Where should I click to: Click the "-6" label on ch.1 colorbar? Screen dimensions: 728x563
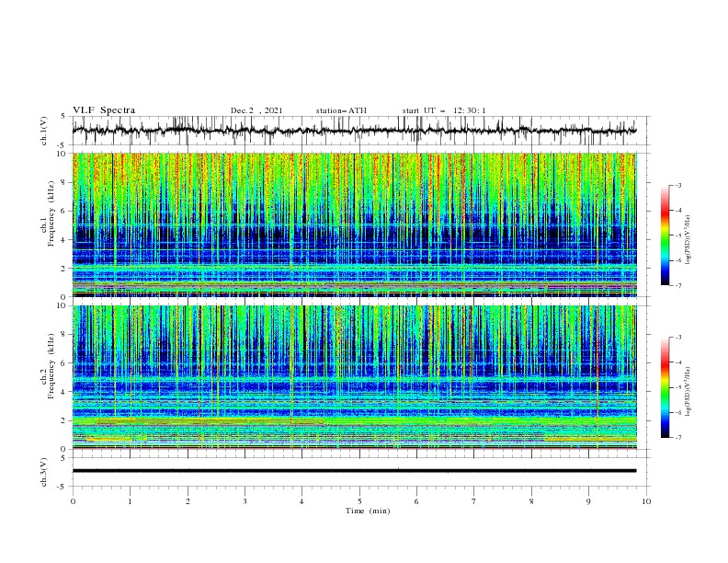coord(678,260)
